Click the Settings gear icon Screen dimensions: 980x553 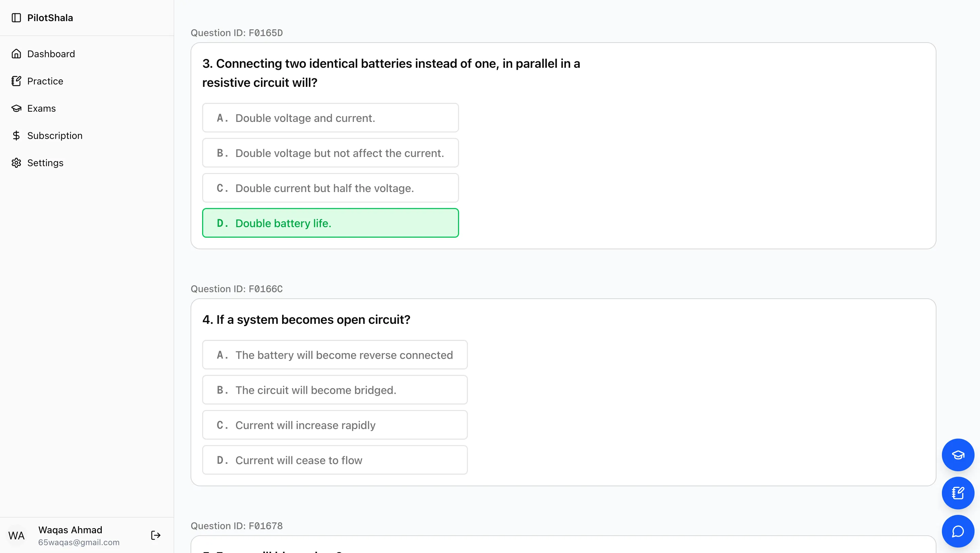click(x=16, y=163)
